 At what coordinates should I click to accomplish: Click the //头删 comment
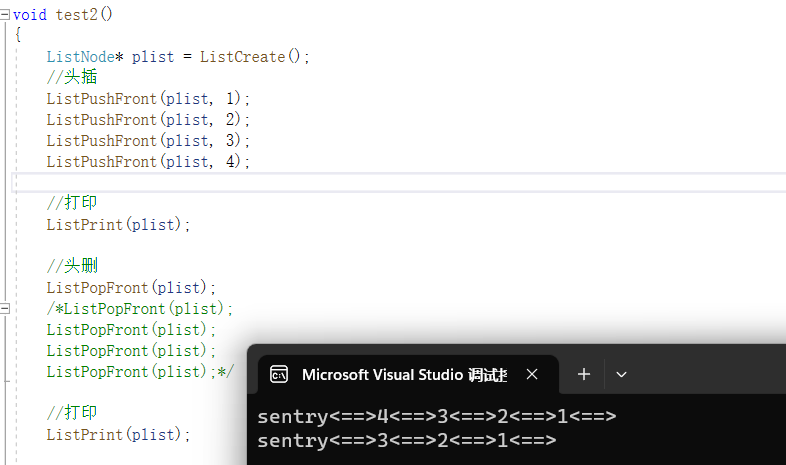[72, 266]
